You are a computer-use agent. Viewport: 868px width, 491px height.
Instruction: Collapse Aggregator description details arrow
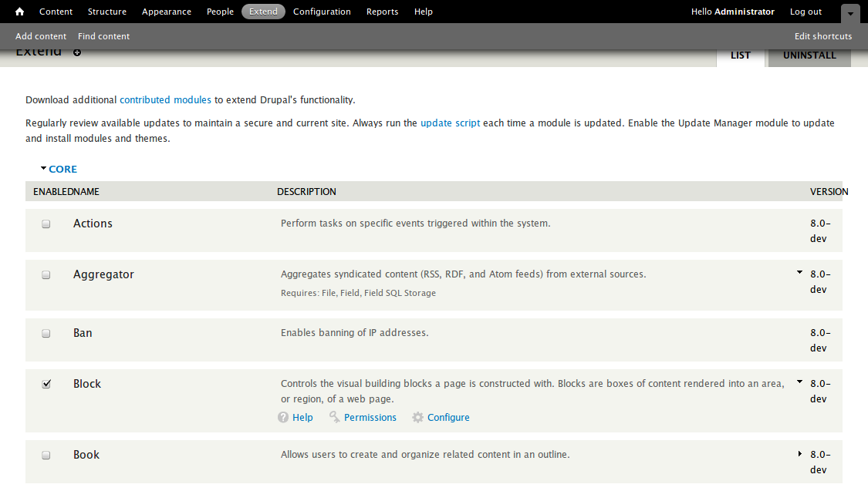coord(799,272)
